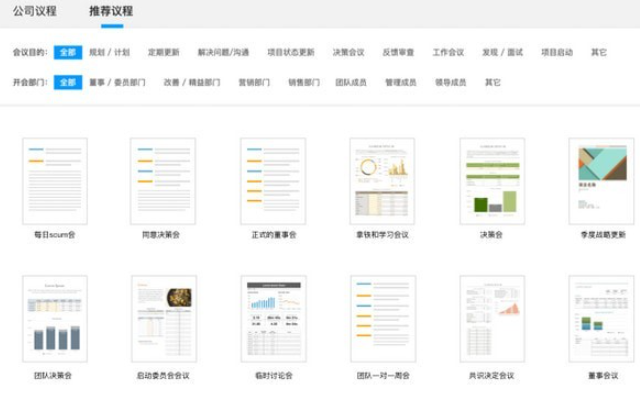640x396 pixels.
Task: Open the 团队一对一周会 template thumbnail
Action: click(383, 319)
